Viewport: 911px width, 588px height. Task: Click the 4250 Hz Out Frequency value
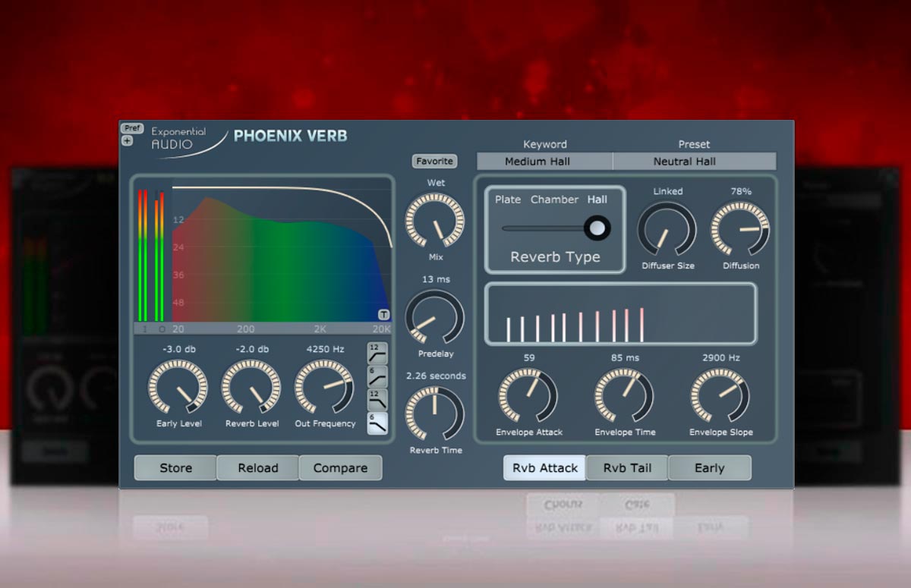(x=325, y=350)
